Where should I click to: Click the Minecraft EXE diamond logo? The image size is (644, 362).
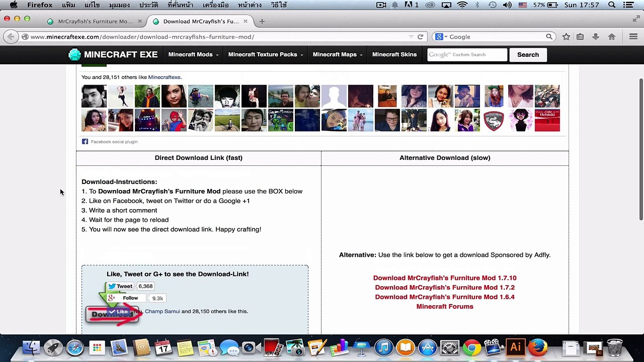tap(74, 54)
